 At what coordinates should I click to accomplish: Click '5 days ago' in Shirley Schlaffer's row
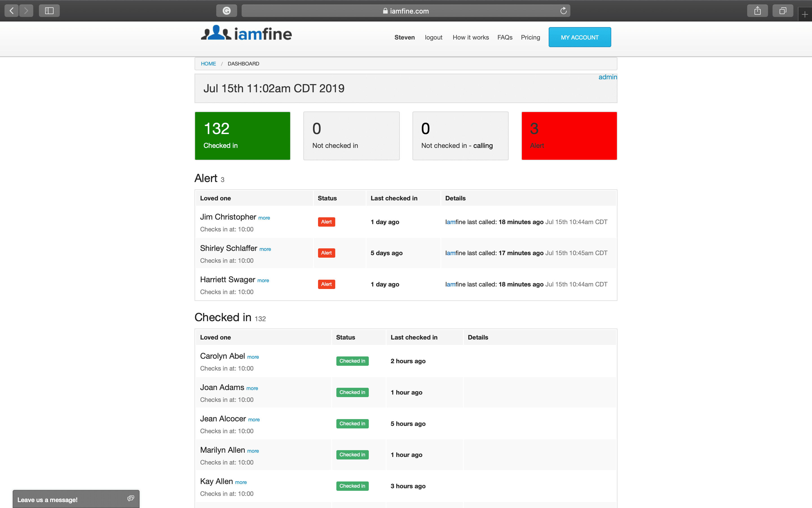pyautogui.click(x=387, y=253)
